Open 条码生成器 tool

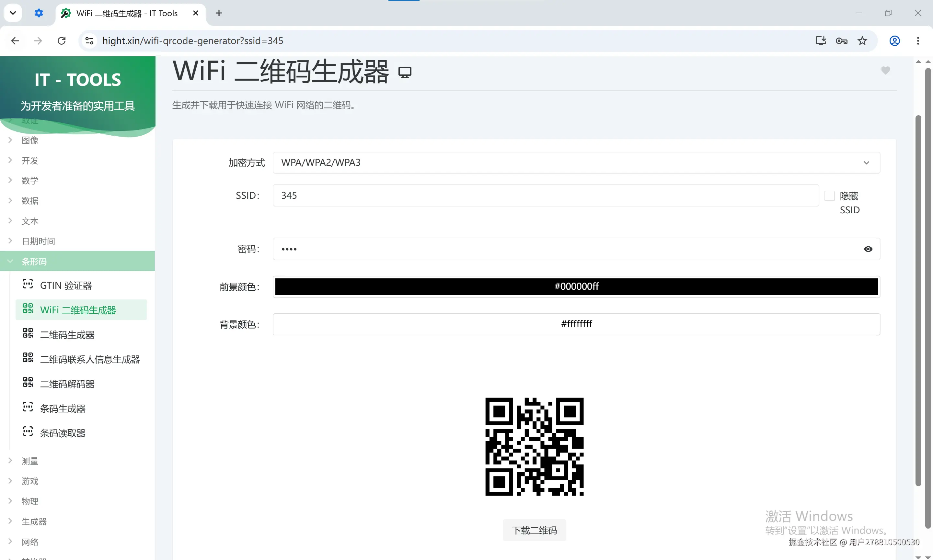tap(81, 408)
